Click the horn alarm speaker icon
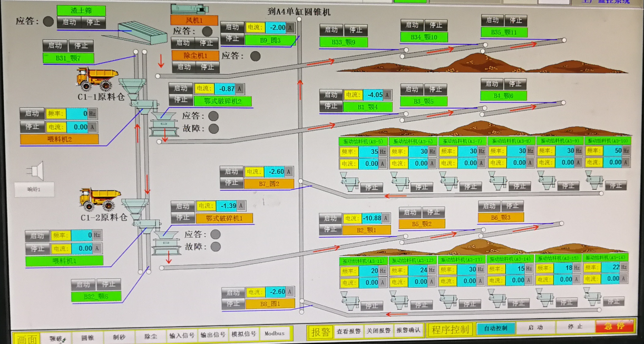Image resolution: width=644 pixels, height=344 pixels. pos(36,171)
